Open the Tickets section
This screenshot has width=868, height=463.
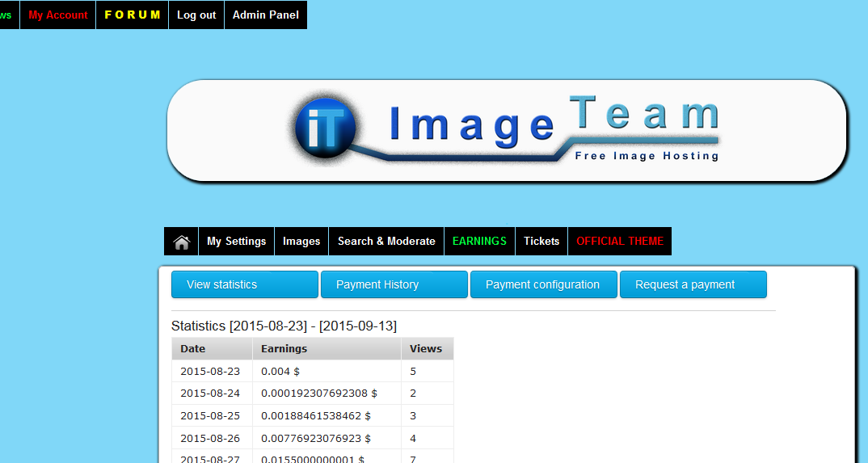(x=541, y=242)
